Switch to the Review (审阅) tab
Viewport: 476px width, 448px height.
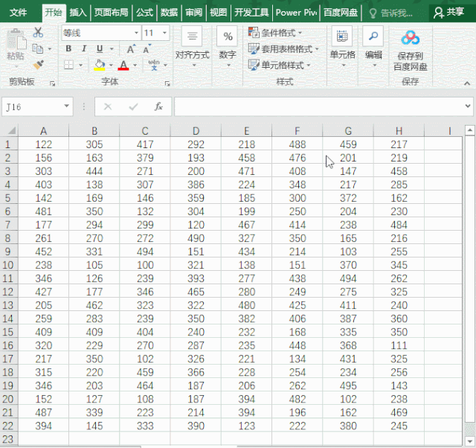193,13
